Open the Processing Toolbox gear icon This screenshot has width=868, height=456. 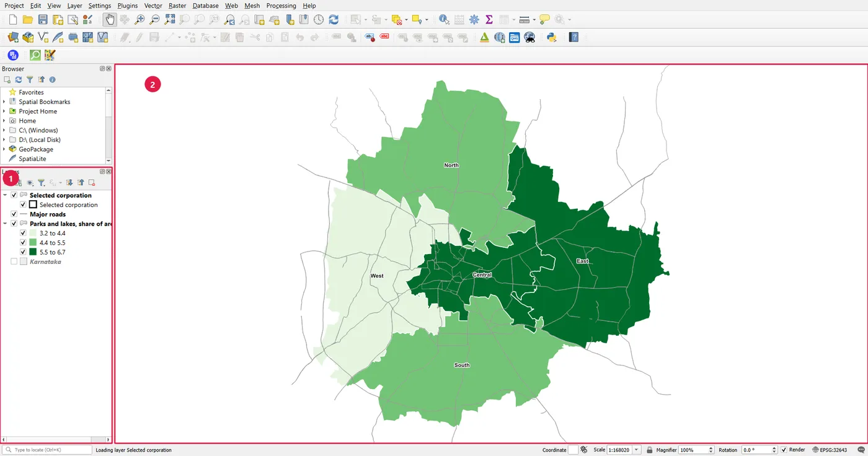[x=474, y=20]
